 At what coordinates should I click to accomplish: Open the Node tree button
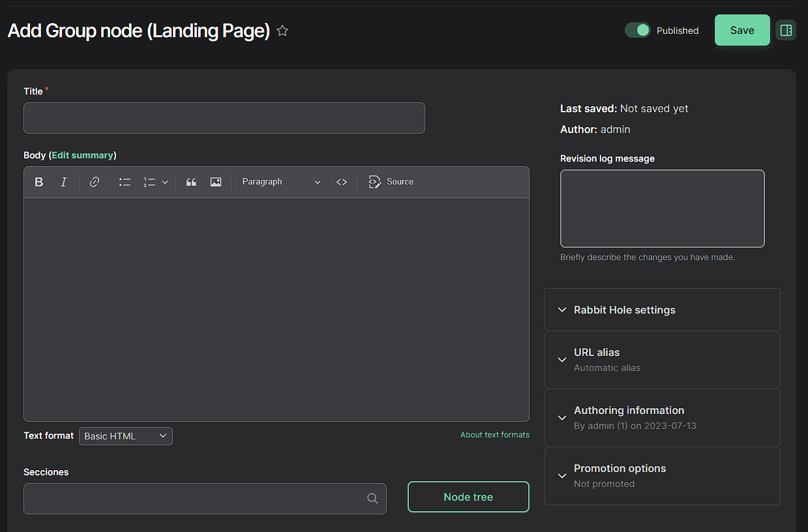click(x=468, y=497)
